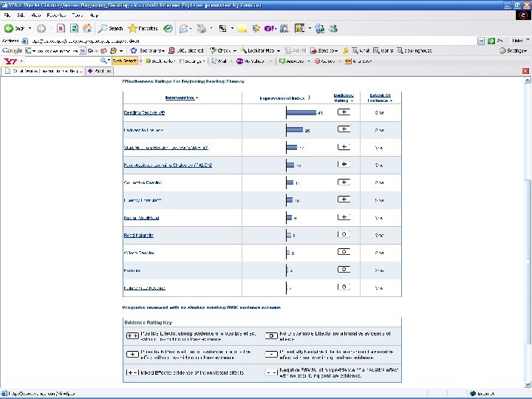Open the third intervention link in the table

tap(166, 148)
